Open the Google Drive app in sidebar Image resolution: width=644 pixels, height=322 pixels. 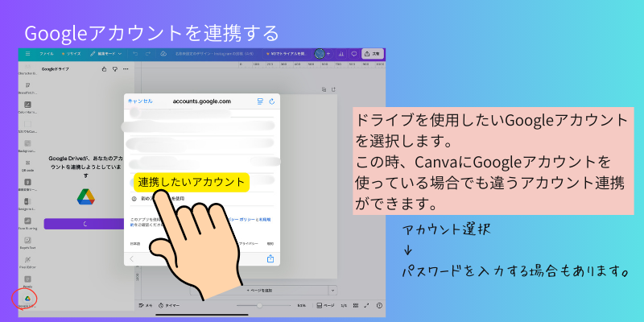[27, 300]
